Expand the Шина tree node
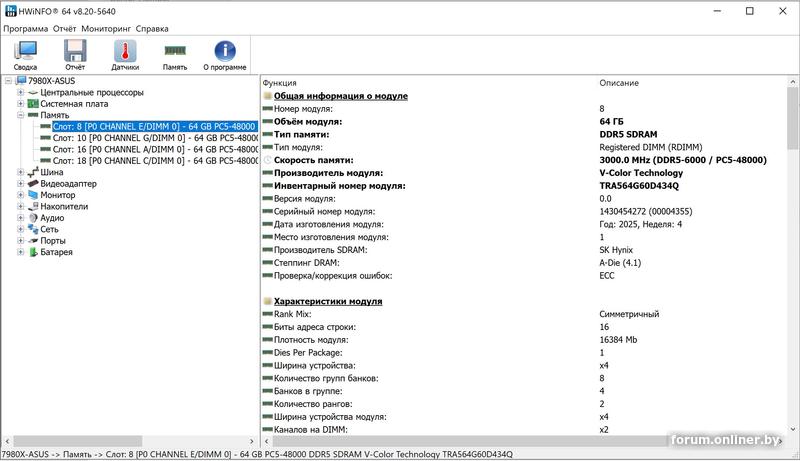 (20, 173)
